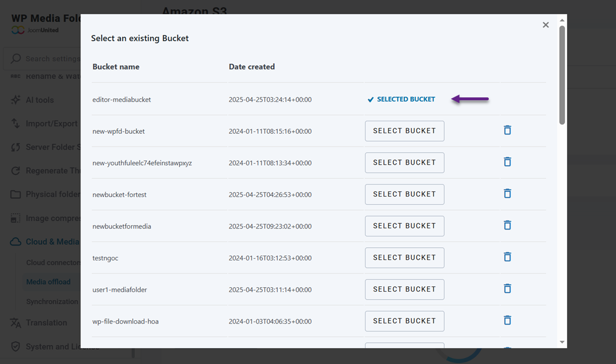Select bucket newbucket-fortest
This screenshot has width=616, height=364.
[404, 194]
